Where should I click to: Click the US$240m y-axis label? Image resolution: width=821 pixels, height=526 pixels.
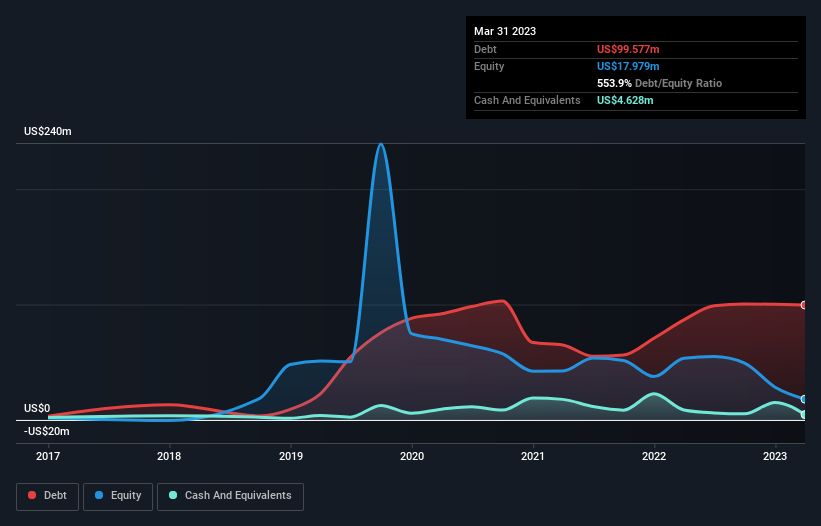click(x=48, y=131)
